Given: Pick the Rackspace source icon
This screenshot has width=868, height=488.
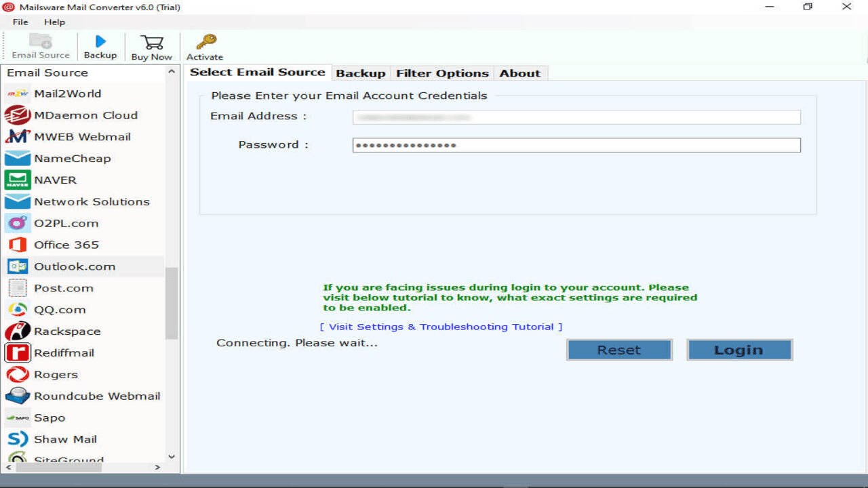Looking at the screenshot, I should pyautogui.click(x=17, y=331).
